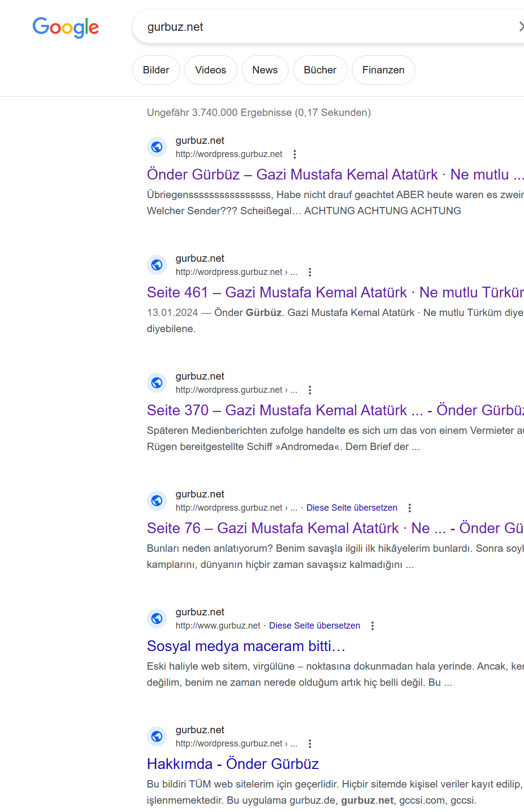Screen dimensions: 524x812
Task: Open the Önder Gürbüz – Gazi Mustafa result link
Action: 335,175
